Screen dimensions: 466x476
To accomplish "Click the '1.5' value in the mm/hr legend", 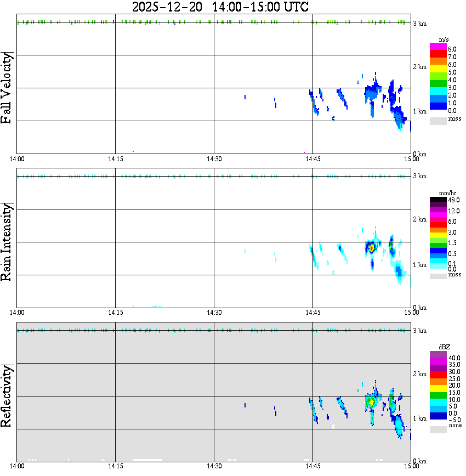I will tap(452, 243).
